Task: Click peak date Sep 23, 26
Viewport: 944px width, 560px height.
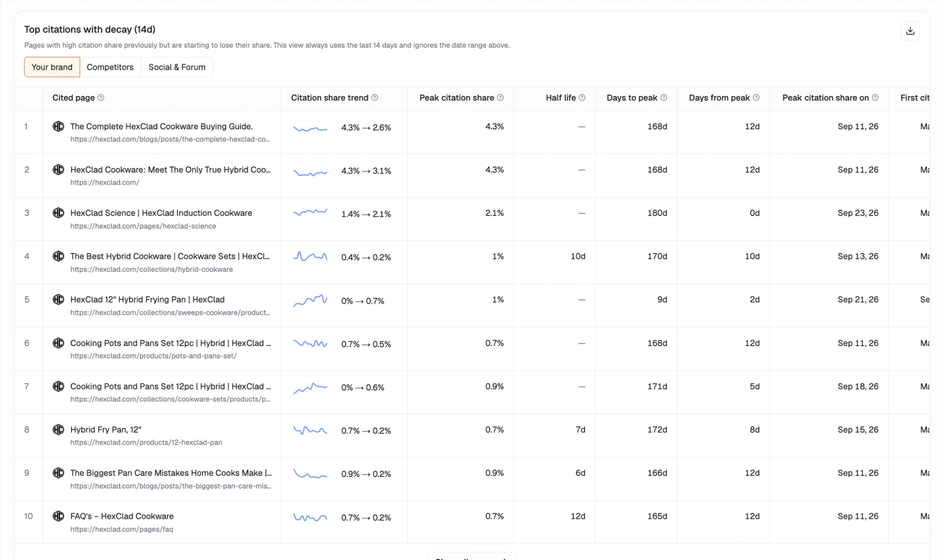Action: 858,213
